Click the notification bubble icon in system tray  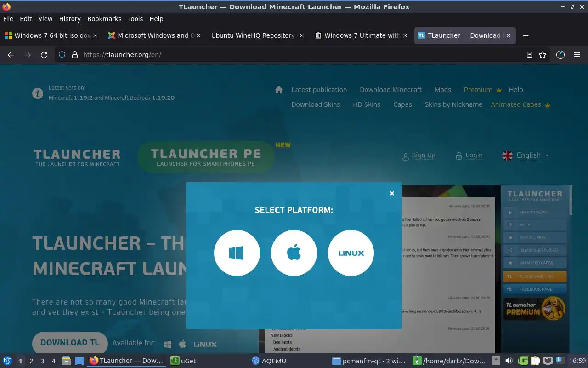pos(560,361)
